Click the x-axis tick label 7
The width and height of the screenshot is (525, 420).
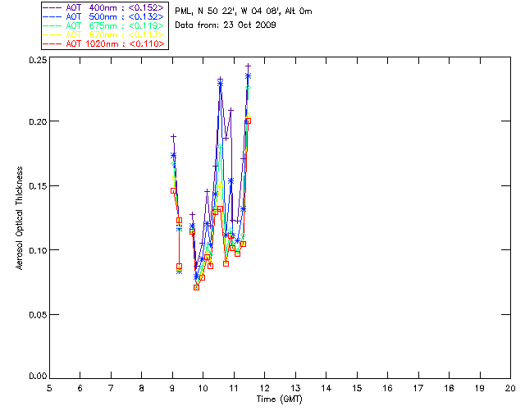(111, 388)
